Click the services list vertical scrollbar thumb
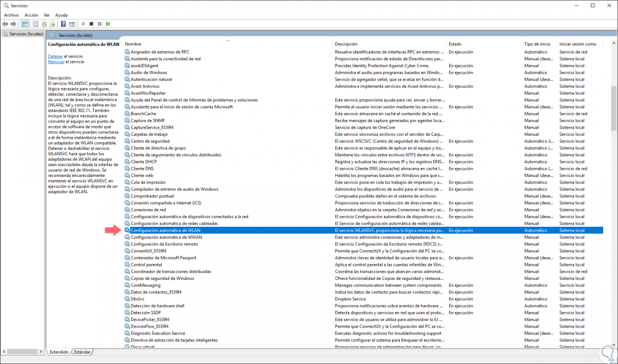This screenshot has height=364, width=618. [x=614, y=108]
